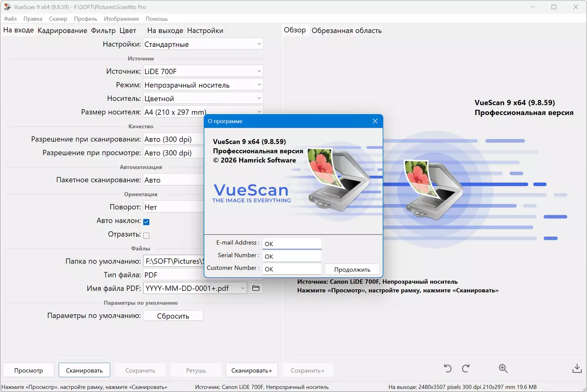Open the «Помощь» menu
Viewport: 587px width, 392px height.
coord(157,18)
